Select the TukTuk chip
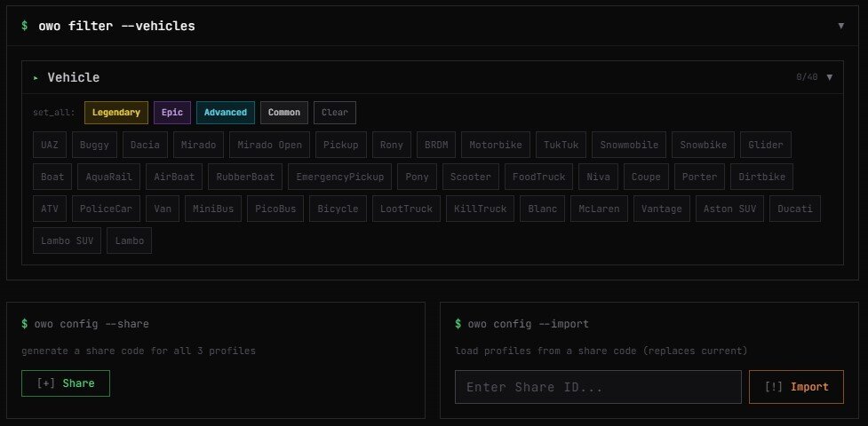The height and width of the screenshot is (426, 868). pyautogui.click(x=561, y=145)
